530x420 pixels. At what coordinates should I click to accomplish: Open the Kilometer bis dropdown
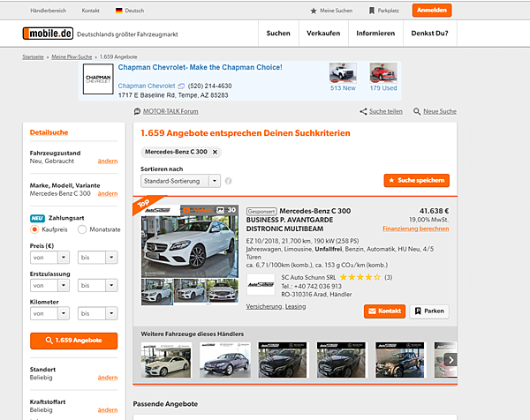(x=98, y=313)
